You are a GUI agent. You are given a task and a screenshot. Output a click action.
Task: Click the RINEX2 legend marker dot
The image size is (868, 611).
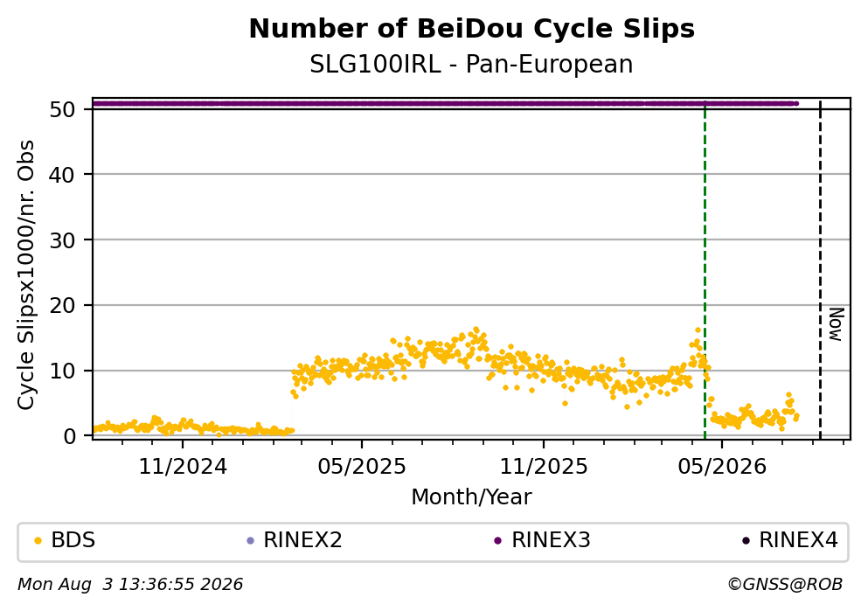250,541
